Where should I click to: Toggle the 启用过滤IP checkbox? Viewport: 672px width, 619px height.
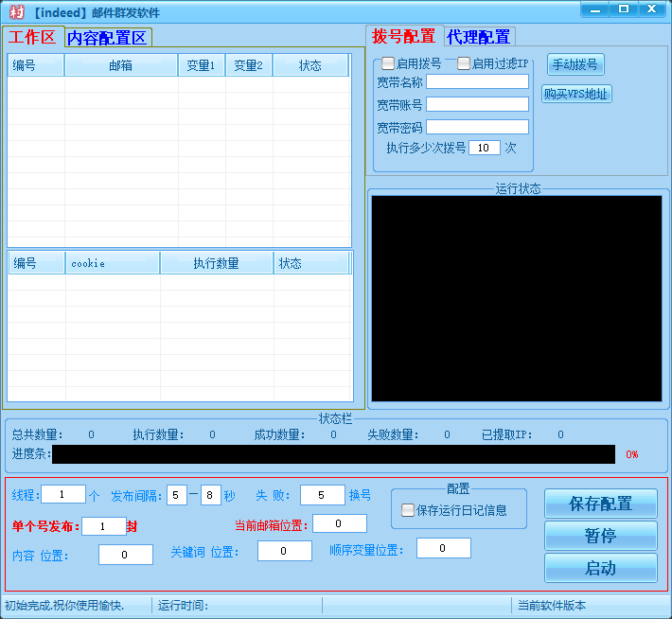[464, 64]
